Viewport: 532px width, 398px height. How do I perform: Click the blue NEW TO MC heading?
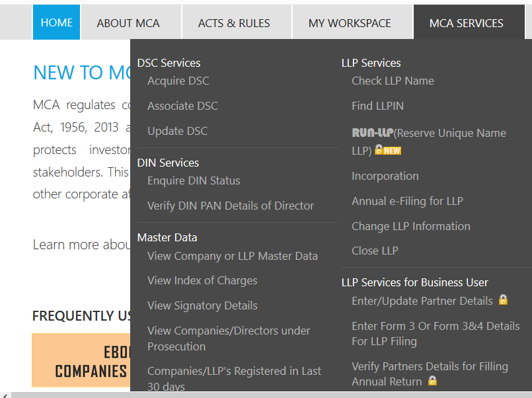(82, 73)
